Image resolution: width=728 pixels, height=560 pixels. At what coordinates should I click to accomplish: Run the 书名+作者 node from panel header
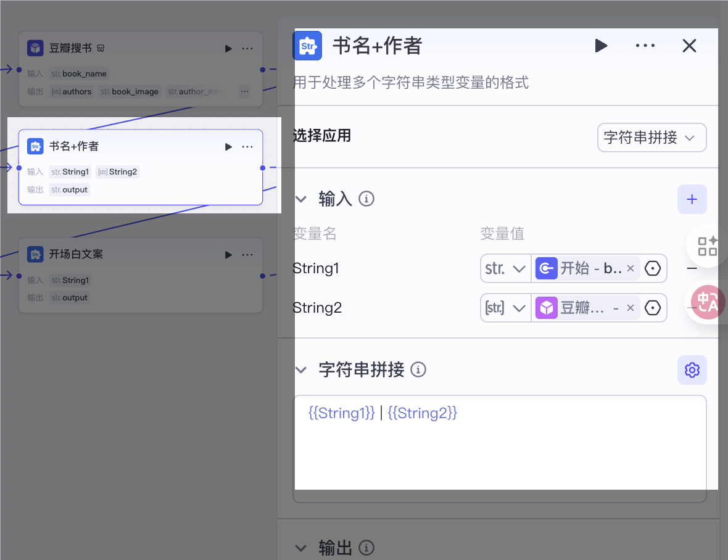coord(602,46)
